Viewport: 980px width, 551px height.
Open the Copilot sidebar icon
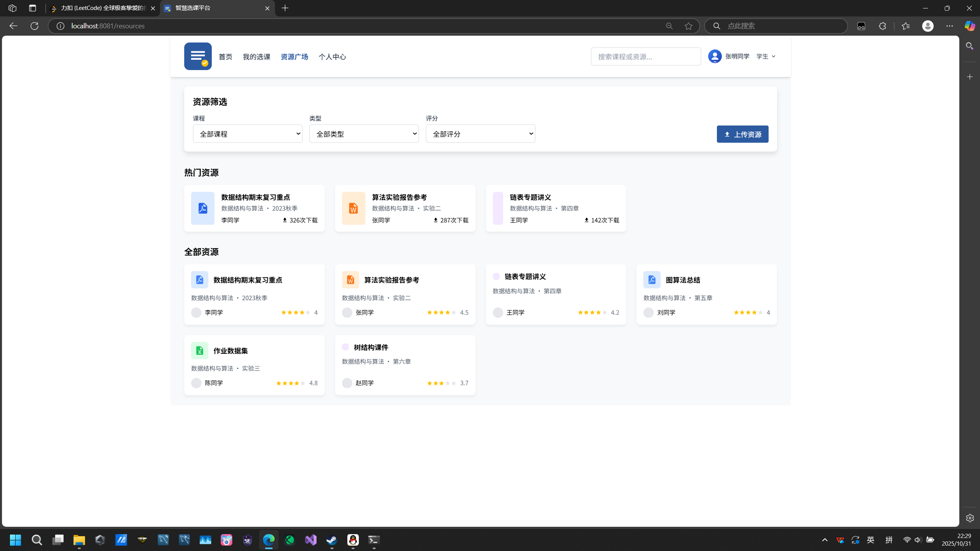[x=969, y=26]
